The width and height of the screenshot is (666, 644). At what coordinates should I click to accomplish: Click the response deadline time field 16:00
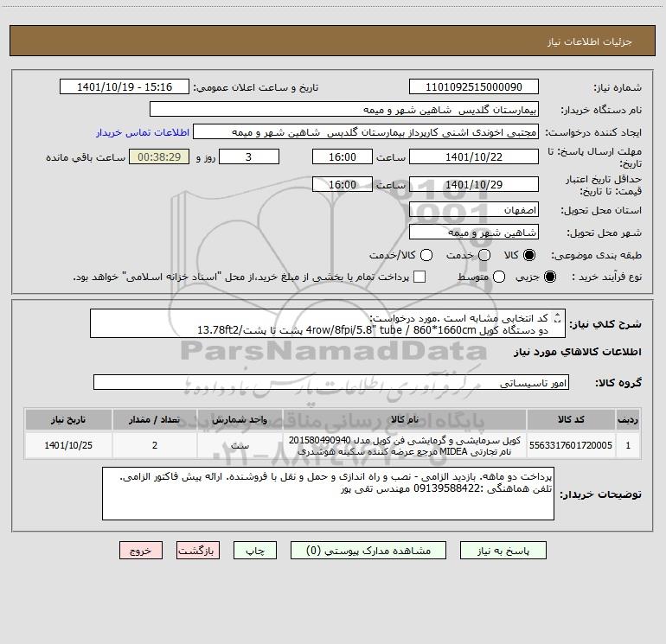(343, 156)
